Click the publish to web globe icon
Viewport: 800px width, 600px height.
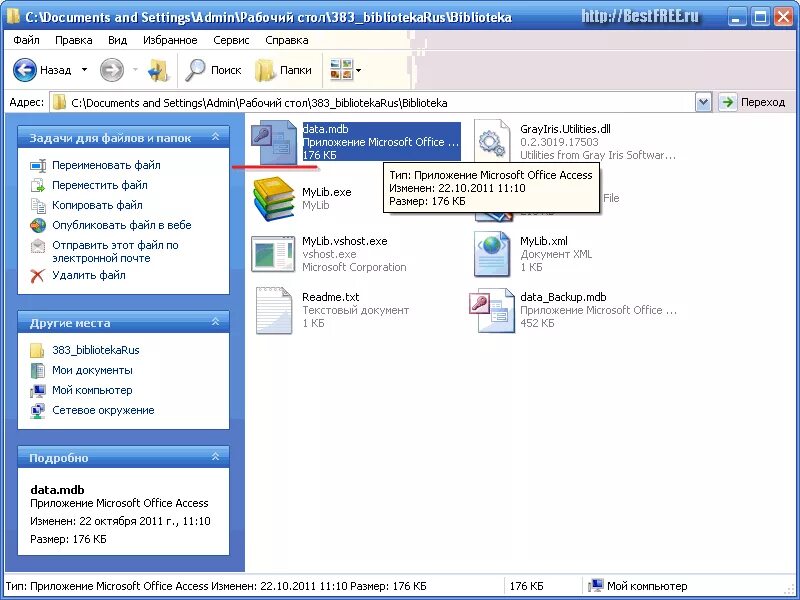click(38, 225)
